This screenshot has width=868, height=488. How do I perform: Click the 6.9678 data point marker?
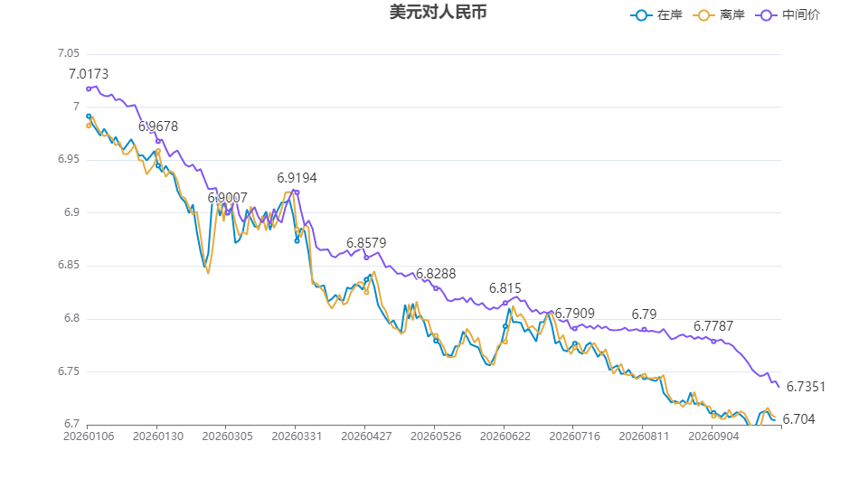point(158,141)
